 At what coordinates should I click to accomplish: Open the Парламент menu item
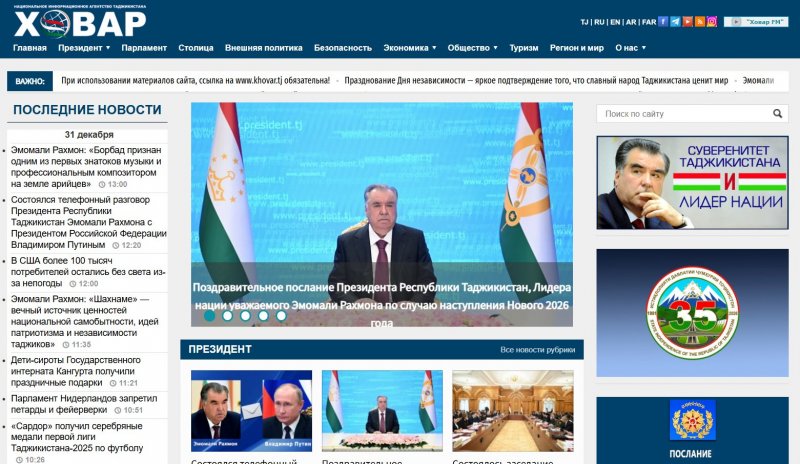click(144, 47)
